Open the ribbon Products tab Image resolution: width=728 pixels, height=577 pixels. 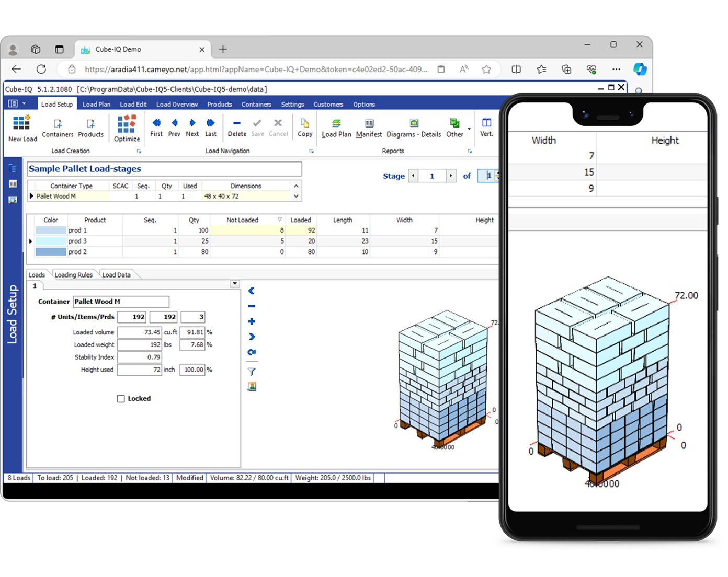[x=220, y=104]
